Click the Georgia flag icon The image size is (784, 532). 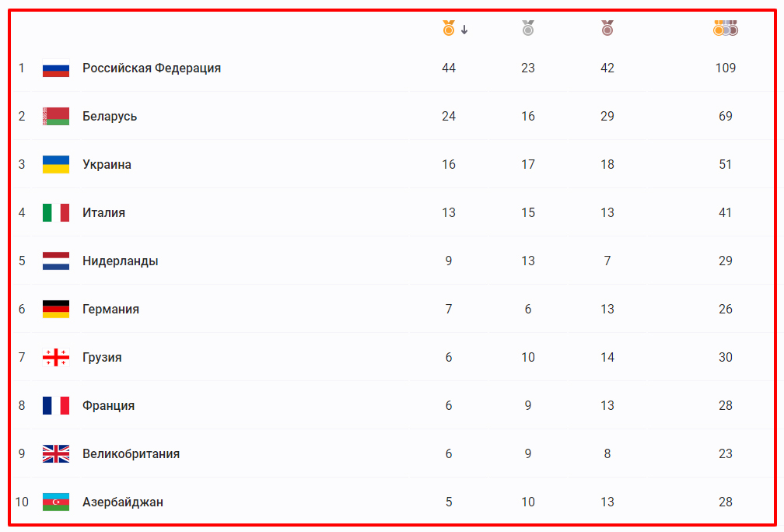click(x=56, y=358)
